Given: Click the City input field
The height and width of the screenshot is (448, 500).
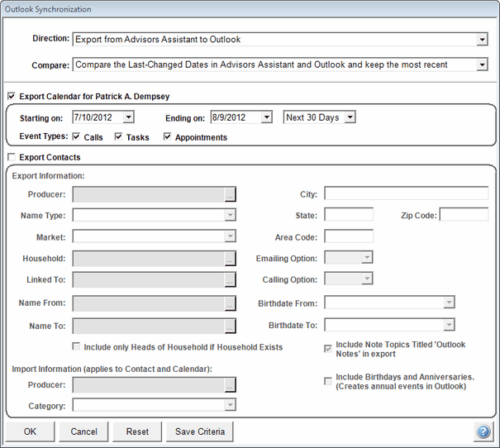Looking at the screenshot, I should (407, 193).
